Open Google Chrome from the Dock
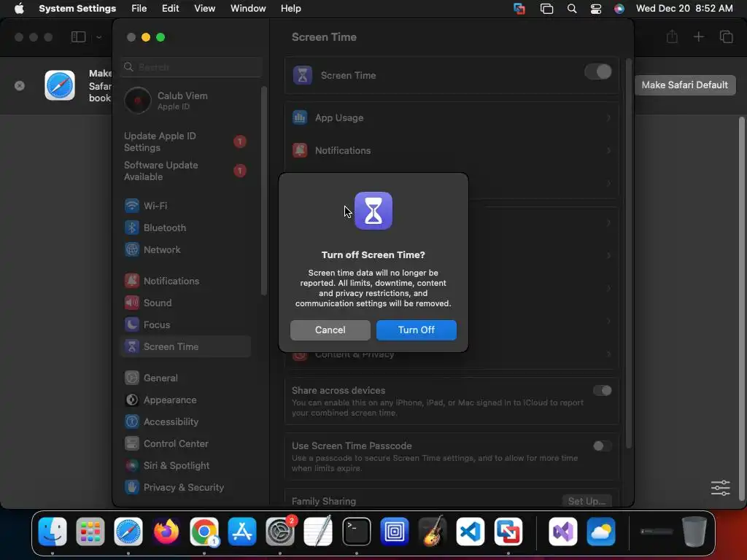 click(x=204, y=532)
